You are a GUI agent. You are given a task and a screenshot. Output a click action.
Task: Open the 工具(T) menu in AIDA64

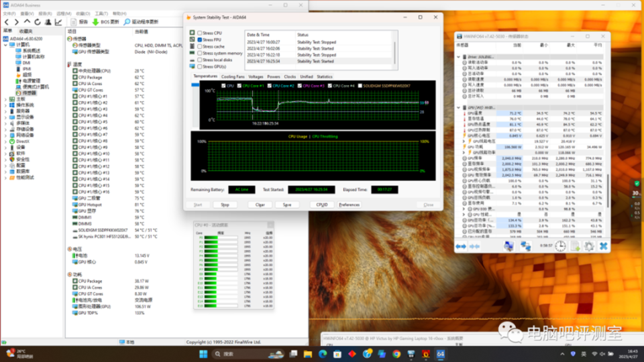pos(101,13)
